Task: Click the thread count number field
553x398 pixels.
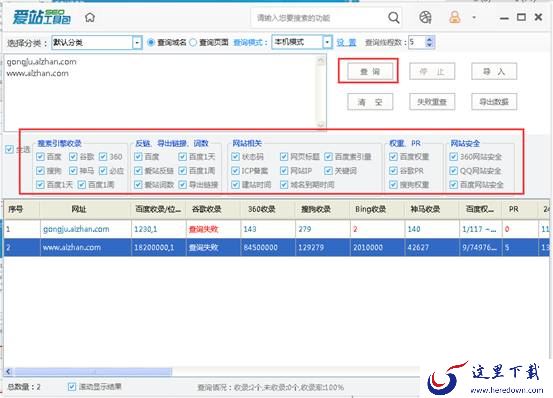Action: point(417,42)
